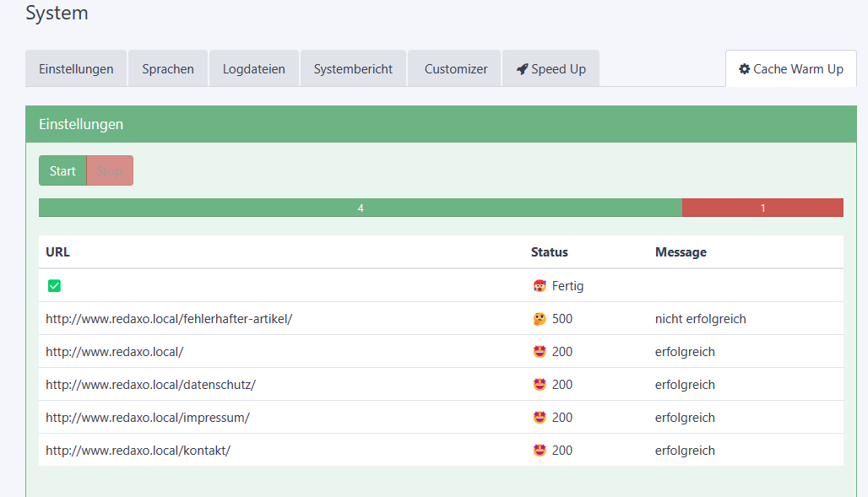This screenshot has height=497, width=868.
Task: Click the http://www.redaxo.local/ URL
Action: pos(115,351)
